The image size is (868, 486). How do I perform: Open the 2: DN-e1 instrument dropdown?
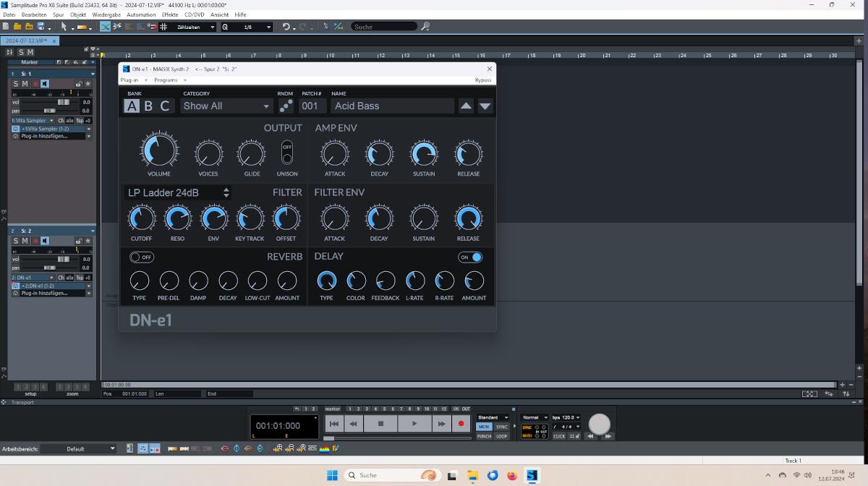[33, 278]
